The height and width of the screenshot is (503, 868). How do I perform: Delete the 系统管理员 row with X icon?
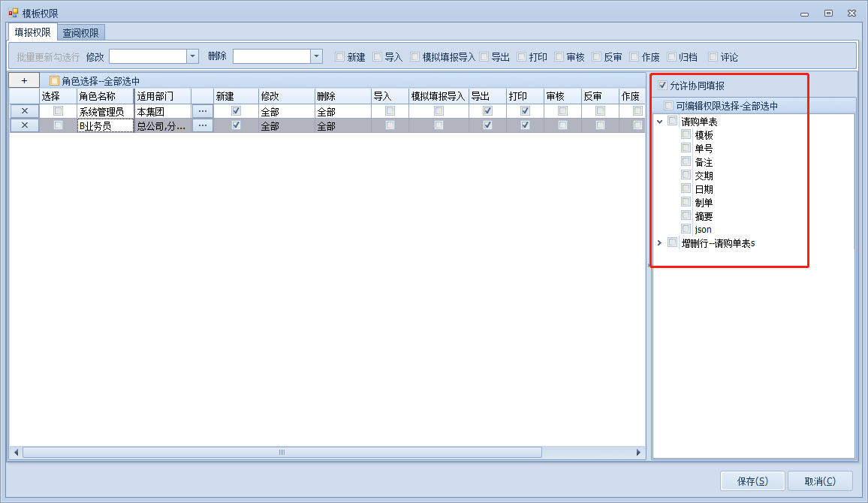(24, 111)
